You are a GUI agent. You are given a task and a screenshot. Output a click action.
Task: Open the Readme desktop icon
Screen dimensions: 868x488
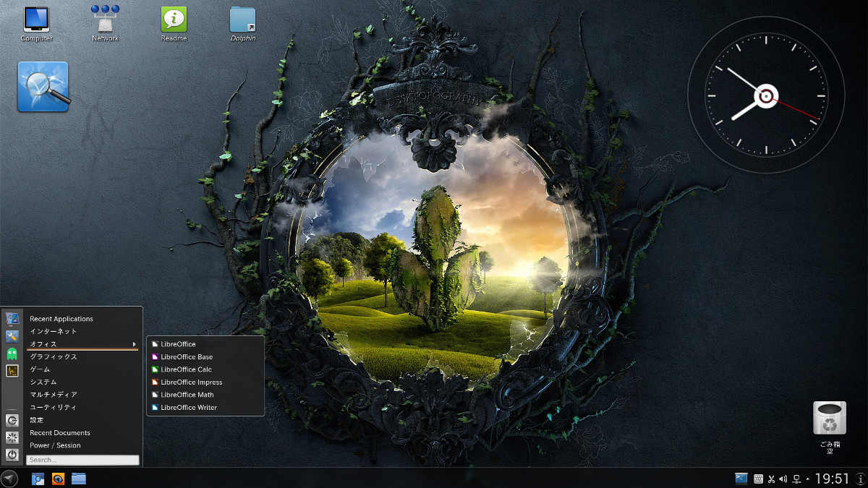click(174, 23)
